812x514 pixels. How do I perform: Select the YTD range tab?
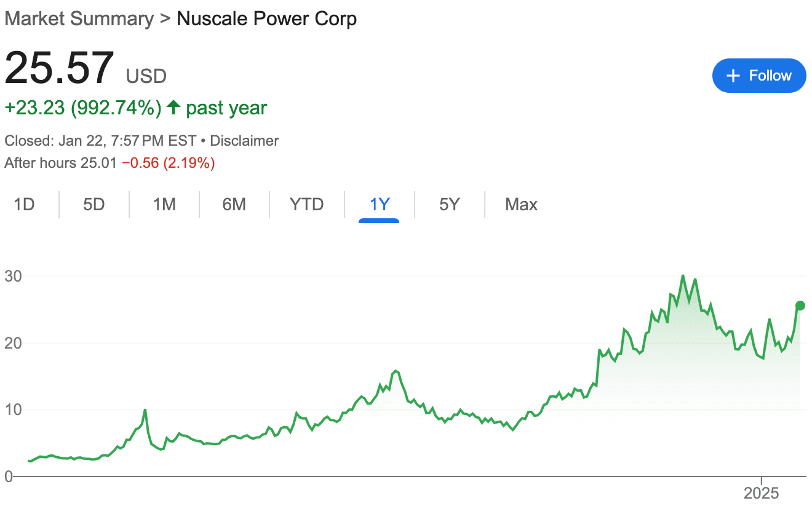pyautogui.click(x=306, y=204)
